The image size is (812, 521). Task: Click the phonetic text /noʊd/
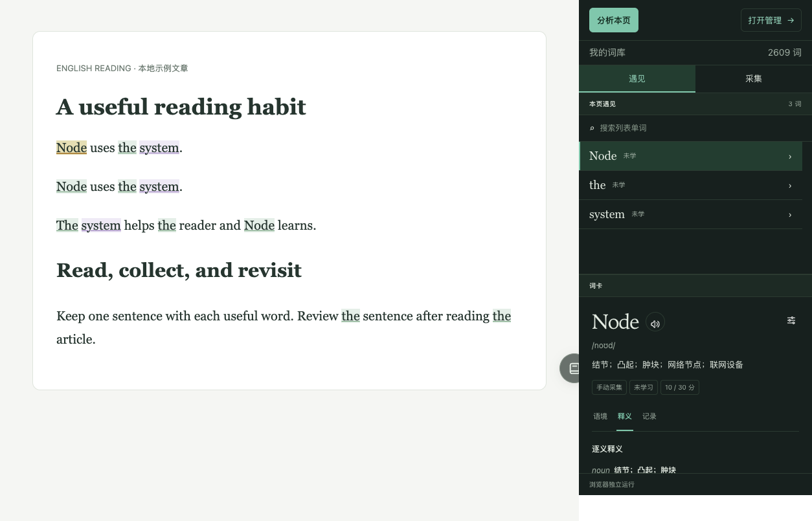click(x=603, y=346)
